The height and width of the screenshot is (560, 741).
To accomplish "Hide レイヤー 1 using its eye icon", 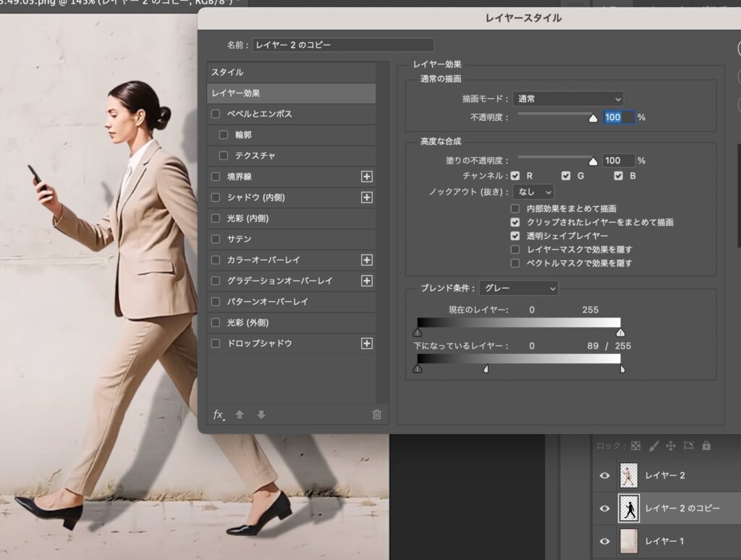I will point(604,541).
